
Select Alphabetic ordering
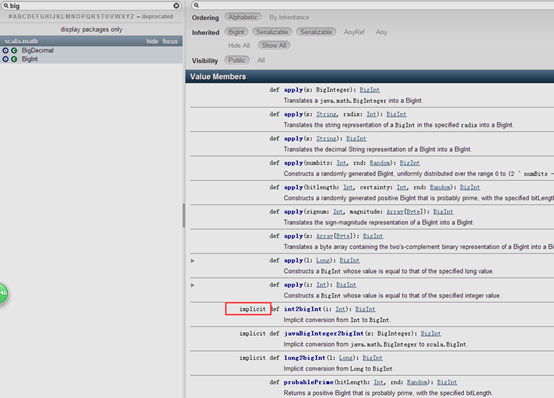(243, 17)
